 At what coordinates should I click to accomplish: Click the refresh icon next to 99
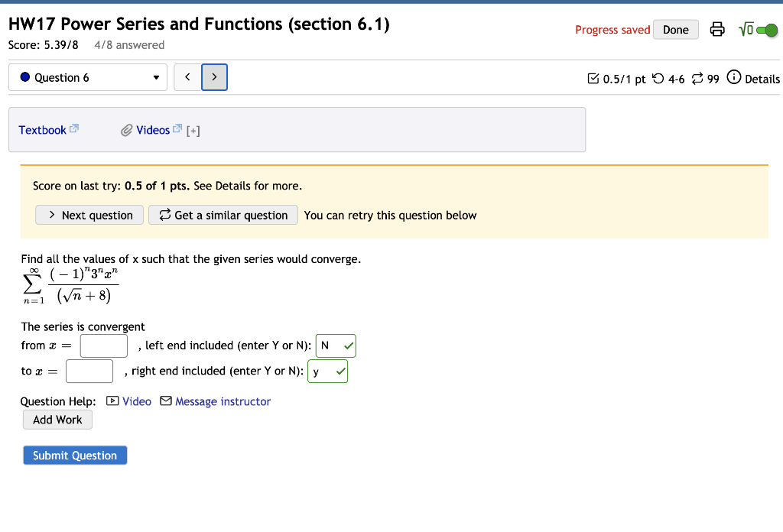(x=695, y=79)
